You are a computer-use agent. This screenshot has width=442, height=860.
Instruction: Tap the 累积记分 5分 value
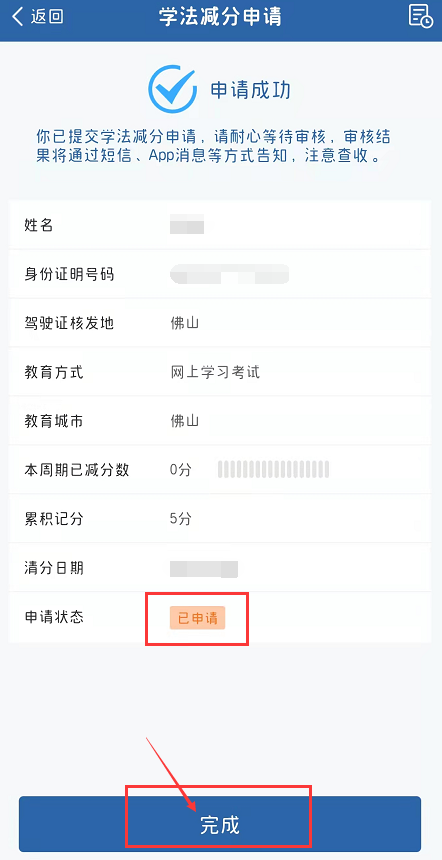point(180,519)
